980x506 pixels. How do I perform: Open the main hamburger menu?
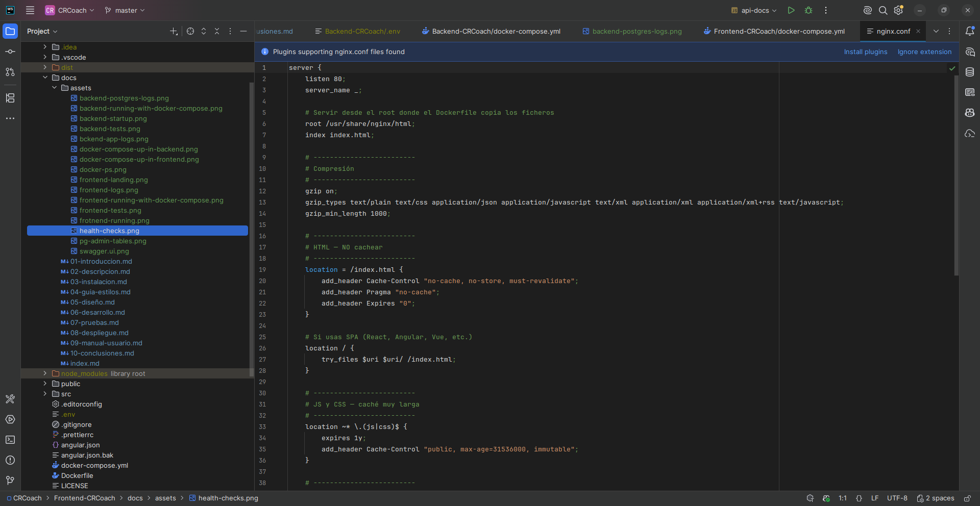point(30,10)
